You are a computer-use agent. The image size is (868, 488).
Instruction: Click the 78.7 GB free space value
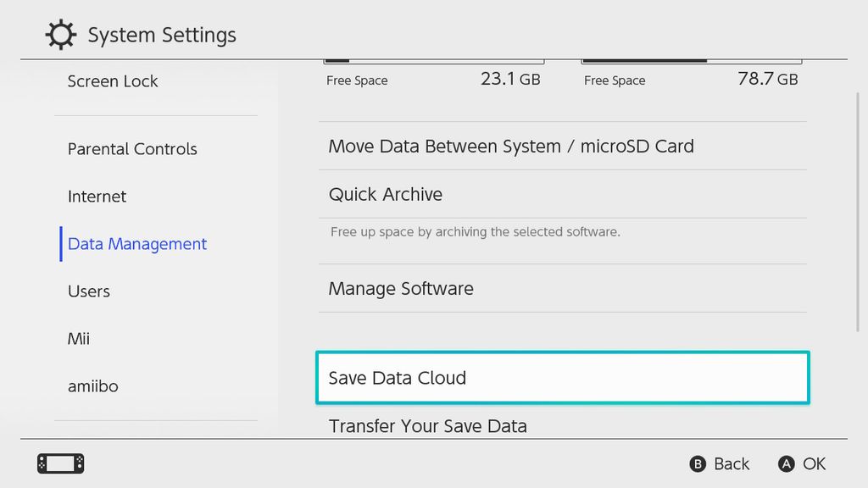(765, 80)
